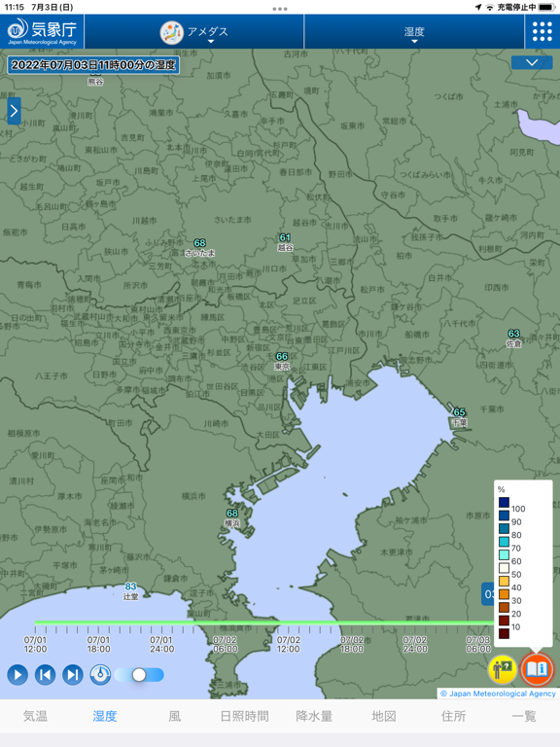Select the 横浜 station value 68
560x747 pixels.
tap(232, 514)
